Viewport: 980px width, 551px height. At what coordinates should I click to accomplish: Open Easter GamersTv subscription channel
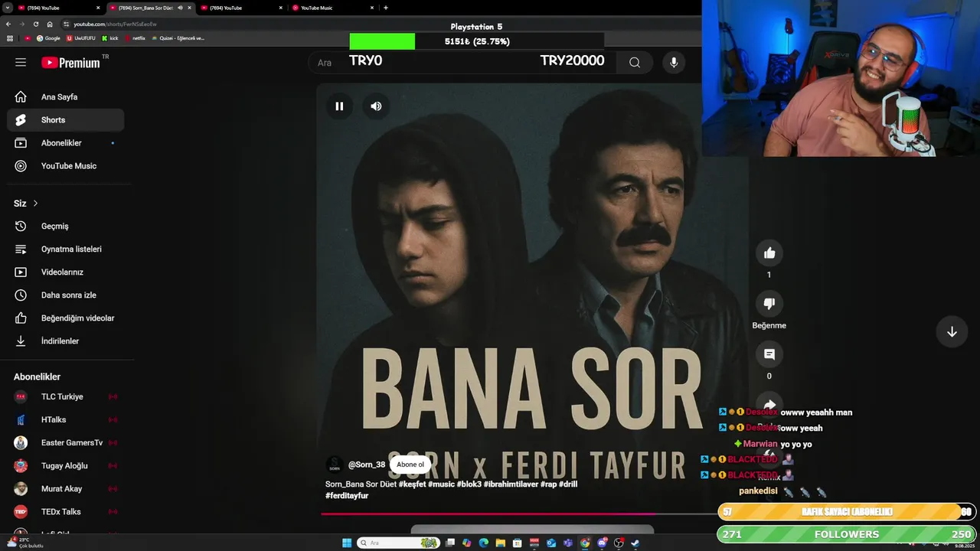[x=66, y=443]
